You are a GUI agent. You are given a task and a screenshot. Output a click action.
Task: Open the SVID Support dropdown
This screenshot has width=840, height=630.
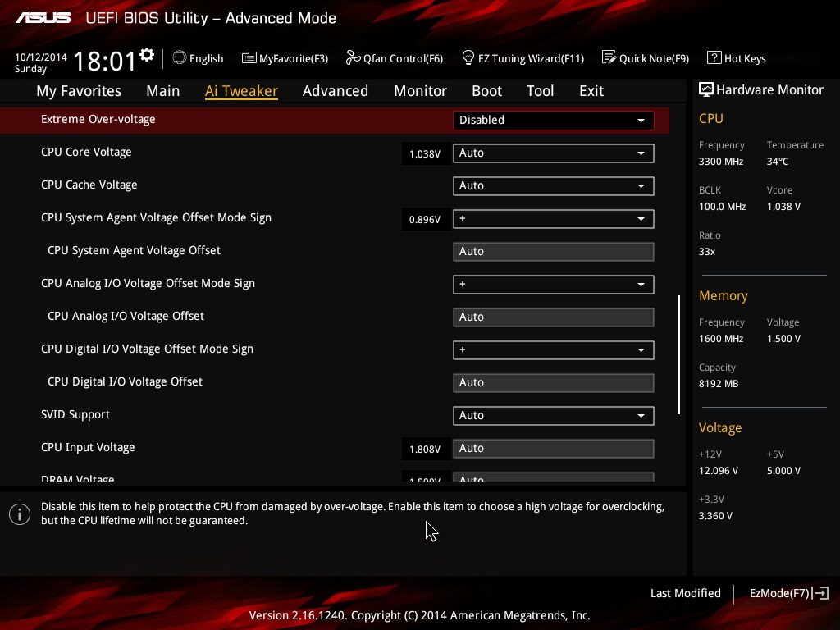(554, 416)
